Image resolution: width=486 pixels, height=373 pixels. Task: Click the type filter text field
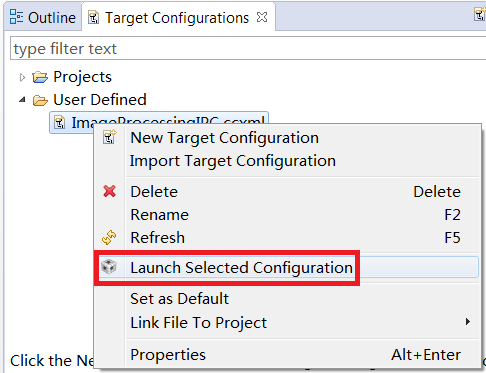248,49
